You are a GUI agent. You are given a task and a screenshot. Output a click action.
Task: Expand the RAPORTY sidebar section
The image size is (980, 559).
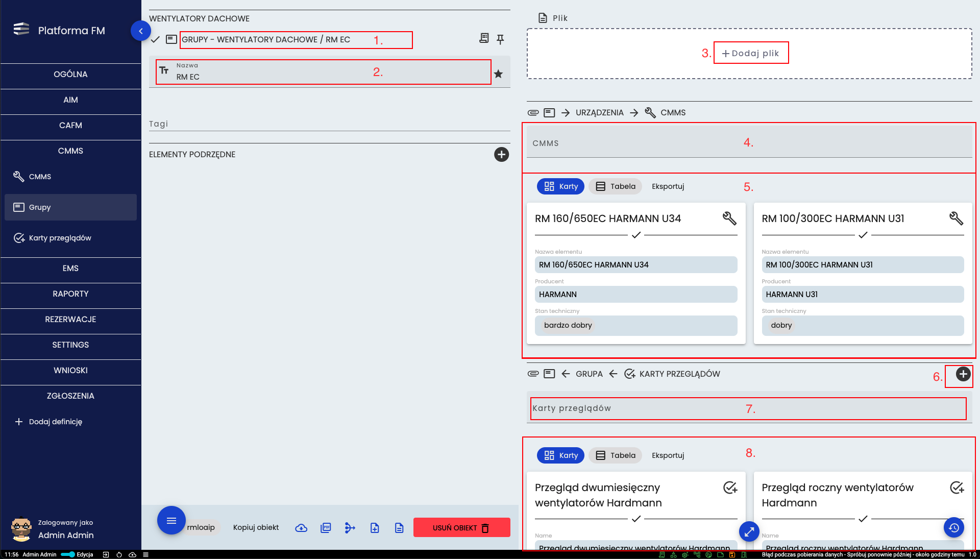pos(70,294)
